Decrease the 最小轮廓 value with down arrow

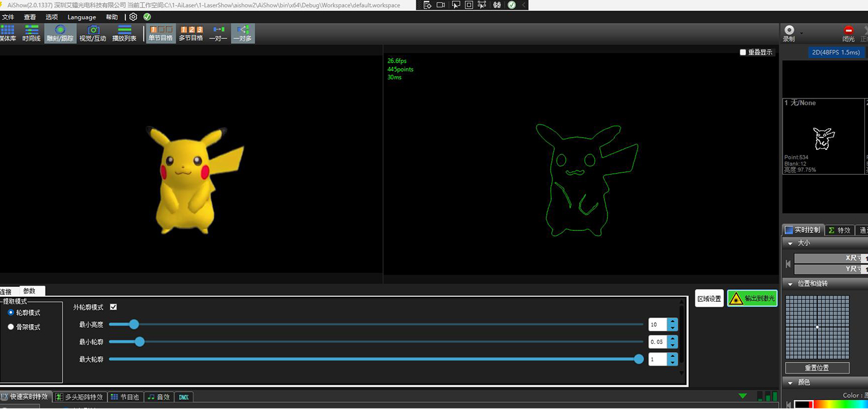pos(673,345)
